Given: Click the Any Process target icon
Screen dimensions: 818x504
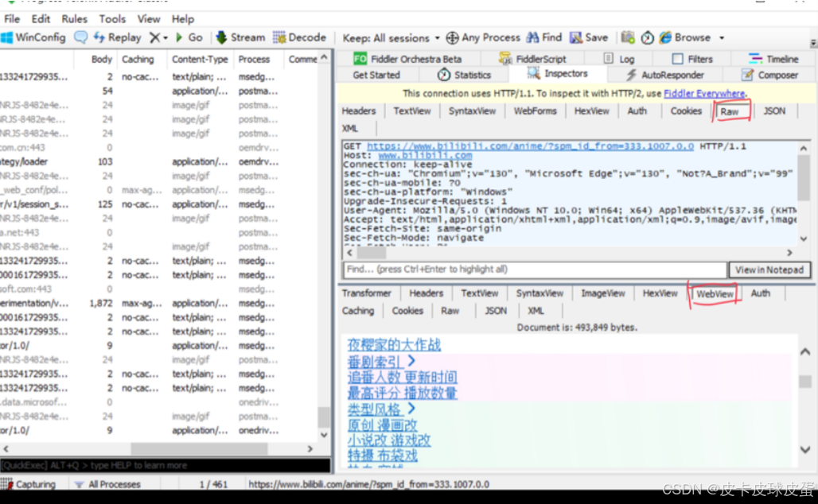Looking at the screenshot, I should 452,38.
